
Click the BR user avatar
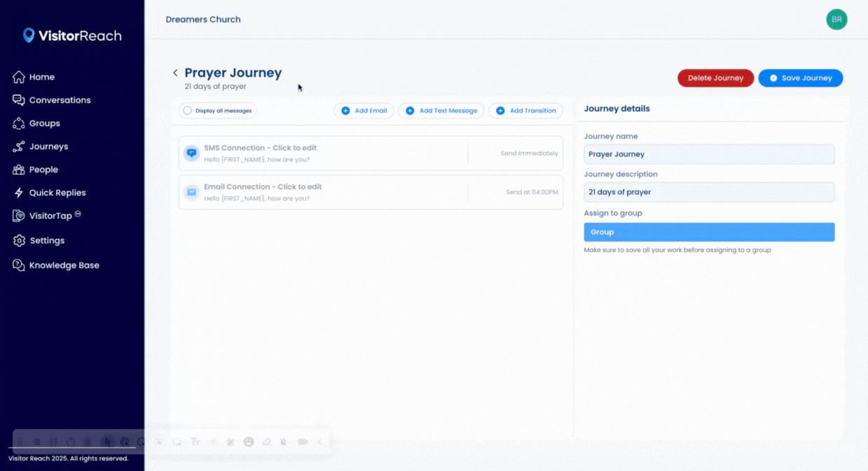click(x=836, y=20)
